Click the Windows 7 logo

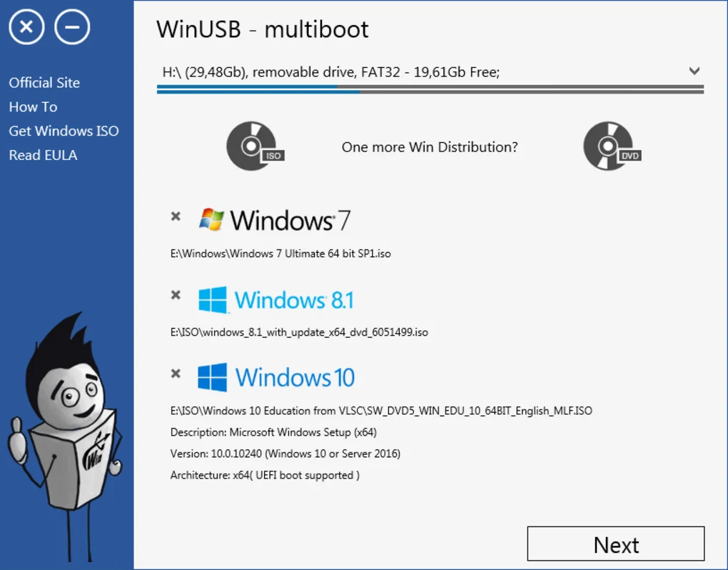(274, 220)
